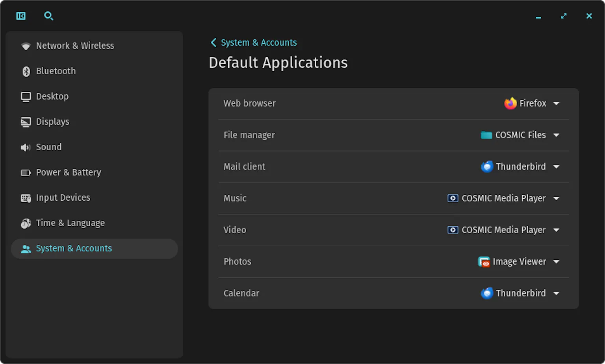Click the Thunderbird icon beside Mail client
605x364 pixels.
(487, 166)
